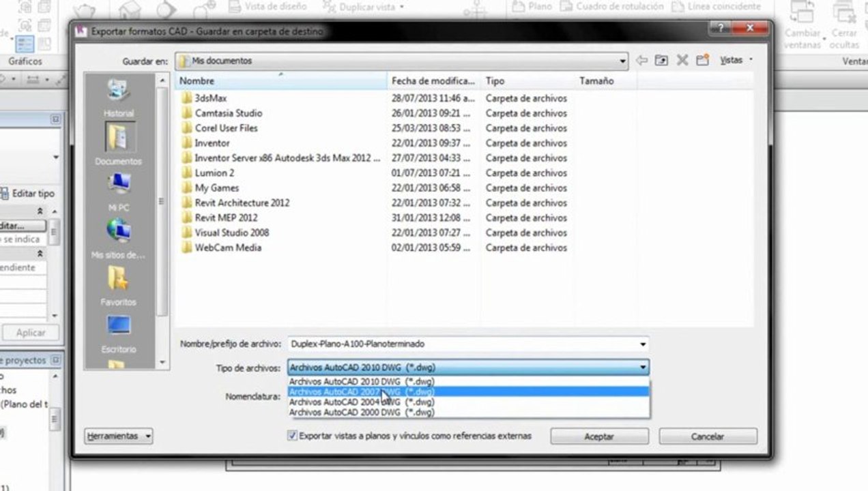Click the file name input field

[x=463, y=344]
